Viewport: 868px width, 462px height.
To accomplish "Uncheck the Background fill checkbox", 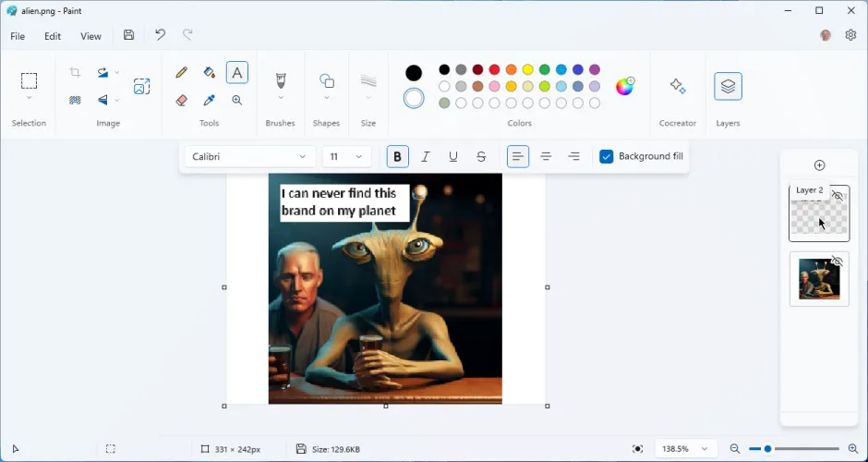I will point(607,157).
